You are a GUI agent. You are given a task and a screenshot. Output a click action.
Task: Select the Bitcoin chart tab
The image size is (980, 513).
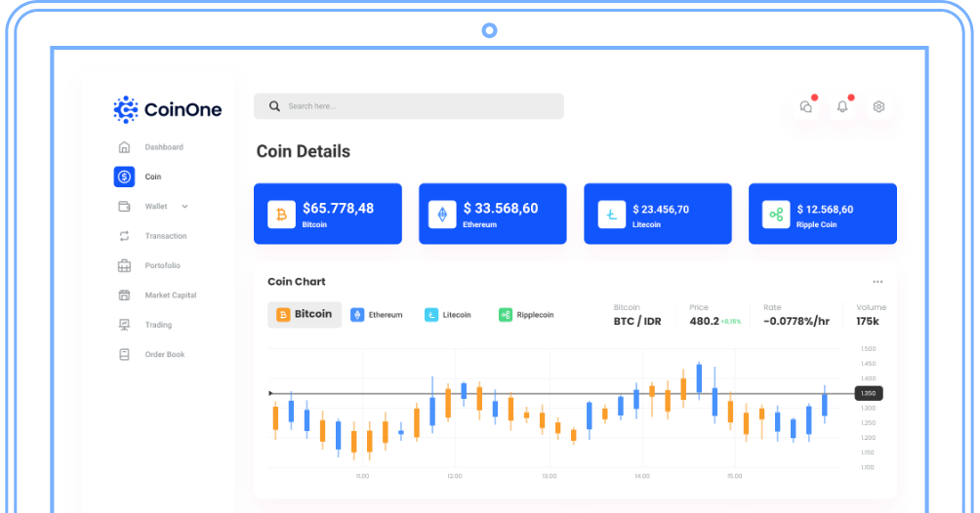[305, 314]
